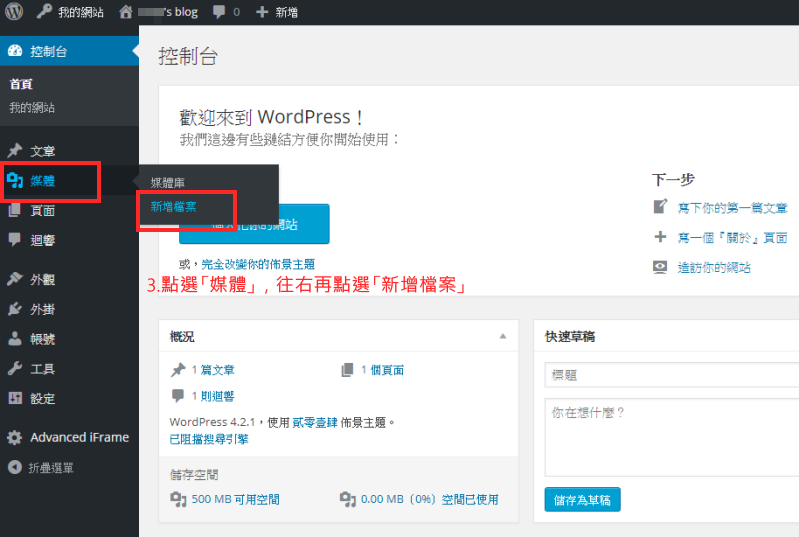Open the 1 個頁面 count link
This screenshot has width=799, height=537.
pos(383,370)
